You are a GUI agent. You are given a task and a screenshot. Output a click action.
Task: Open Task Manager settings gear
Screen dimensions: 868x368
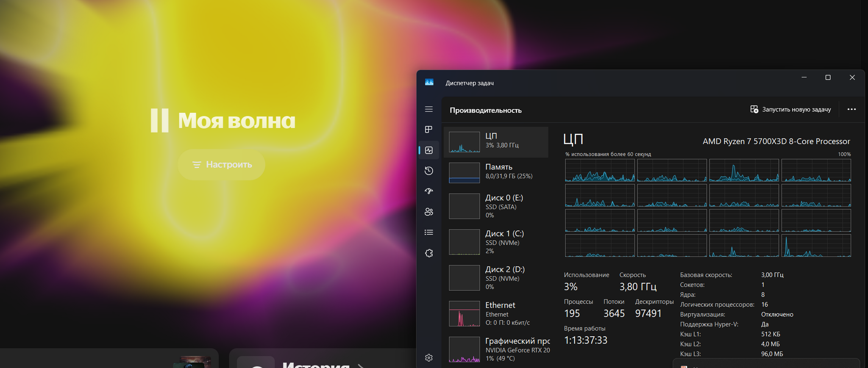point(428,358)
